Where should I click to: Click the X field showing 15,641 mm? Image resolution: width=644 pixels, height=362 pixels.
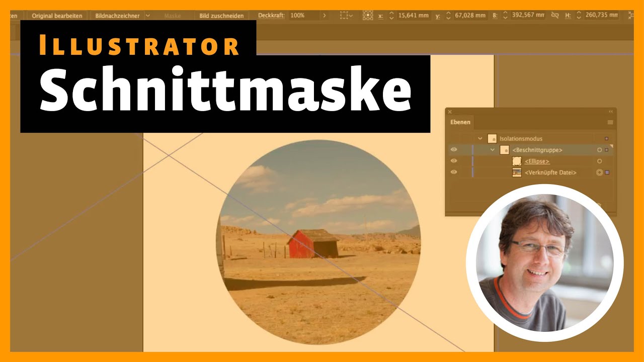[x=414, y=16]
